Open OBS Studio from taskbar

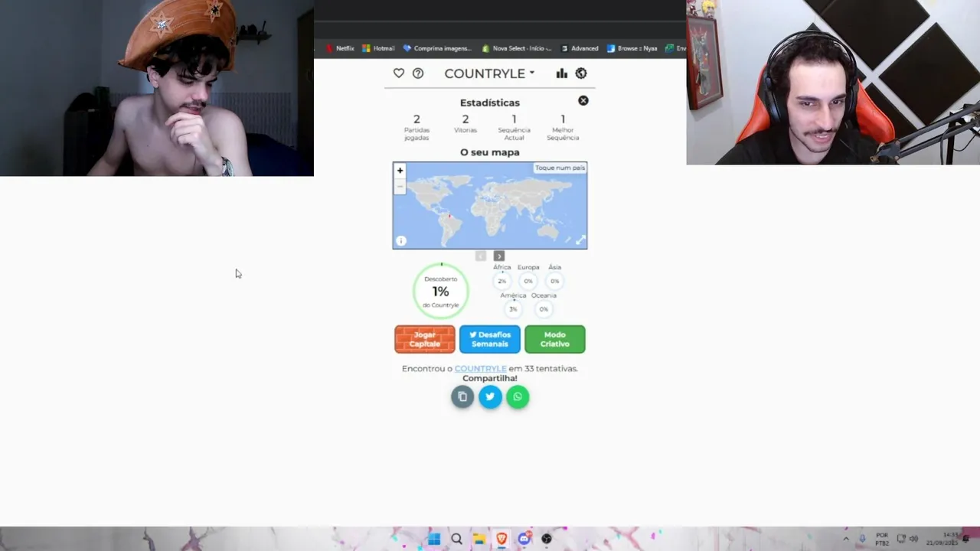point(547,539)
